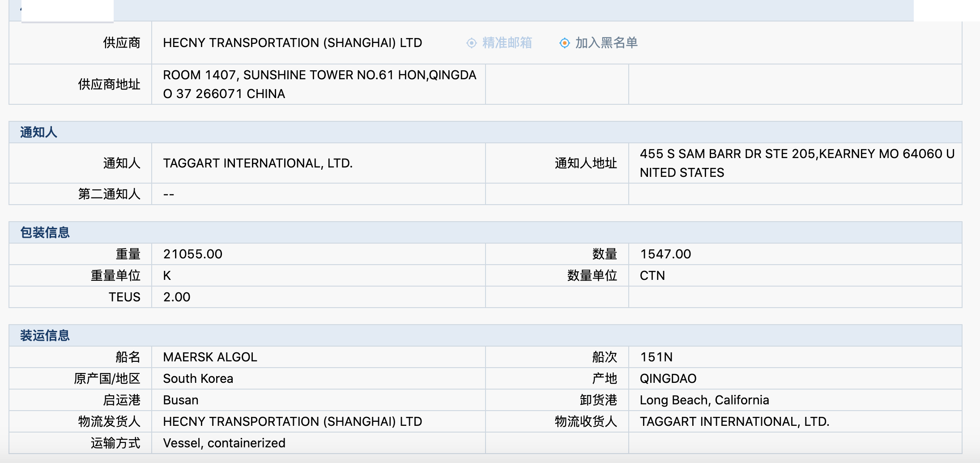The image size is (980, 463).
Task: Click the 装运信息 section header
Action: [45, 335]
